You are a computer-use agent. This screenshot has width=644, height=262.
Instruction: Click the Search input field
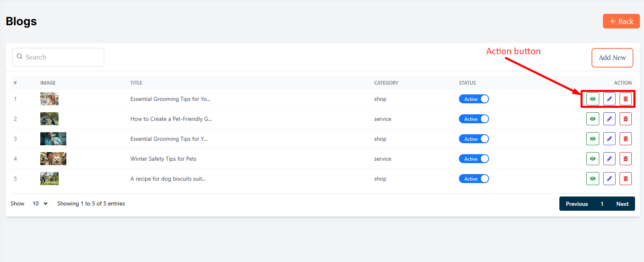point(58,57)
